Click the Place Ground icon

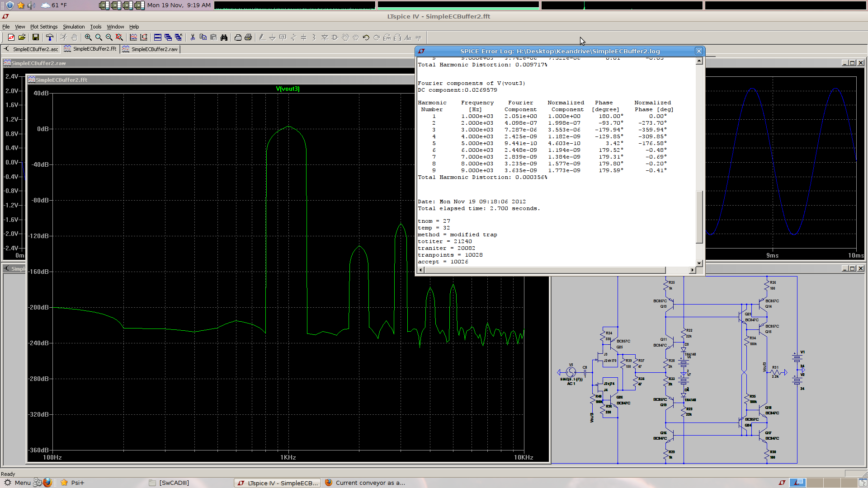coord(273,38)
